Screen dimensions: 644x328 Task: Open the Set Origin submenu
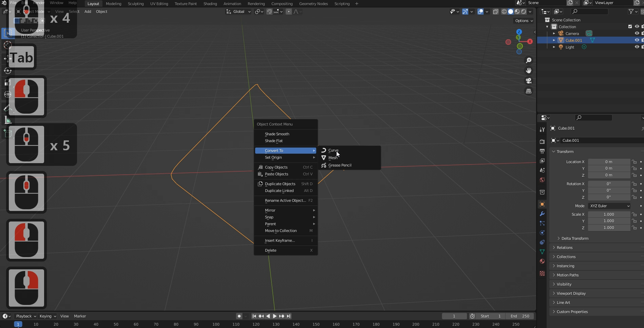point(286,157)
